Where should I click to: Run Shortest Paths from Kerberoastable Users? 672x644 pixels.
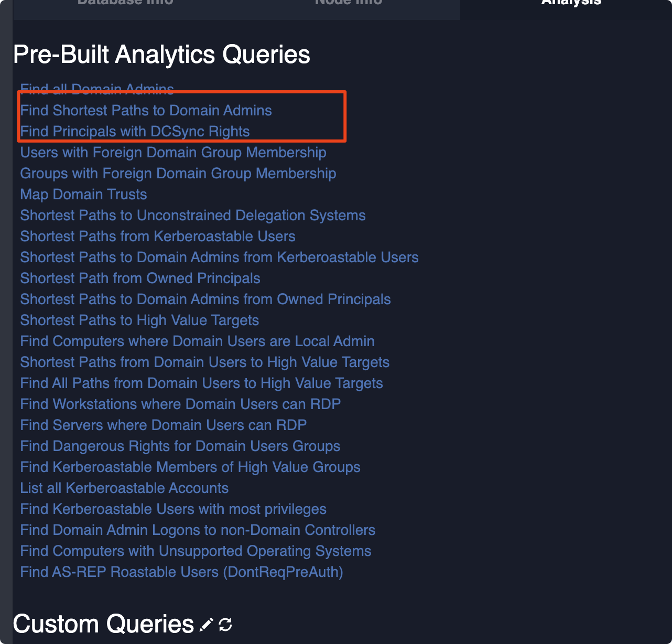(x=157, y=237)
